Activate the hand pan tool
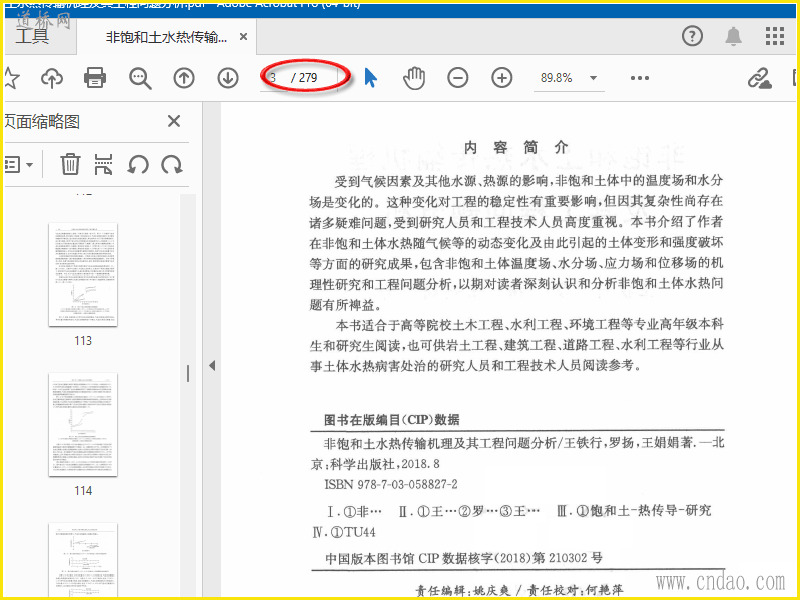800x600 pixels. tap(414, 78)
